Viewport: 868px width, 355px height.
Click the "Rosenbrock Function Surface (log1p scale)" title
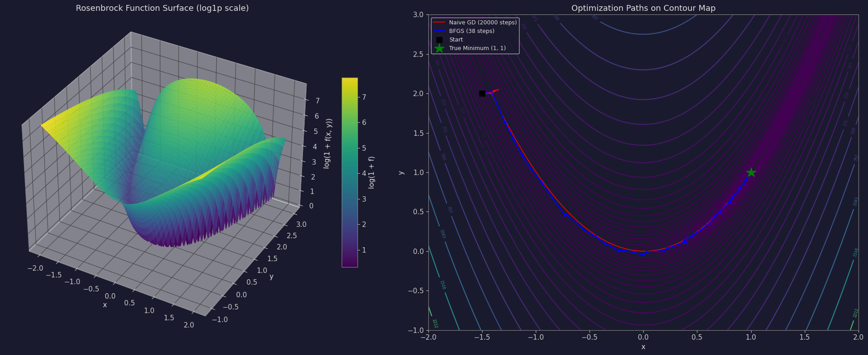pos(162,8)
